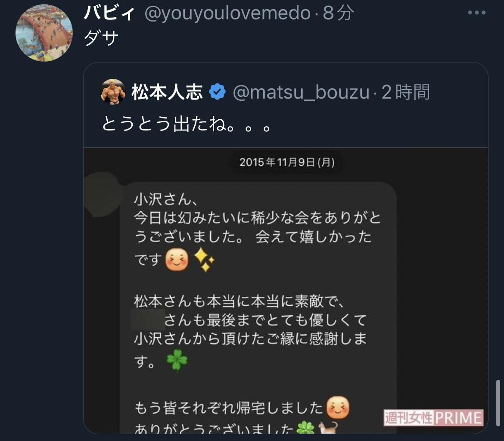Screen dimensions: 504x441
Task: Click the blue verified badge beside 松本人志
Action: pyautogui.click(x=217, y=92)
